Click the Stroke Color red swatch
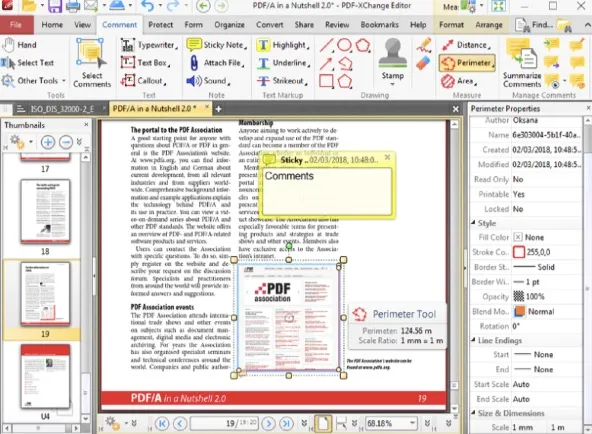This screenshot has height=434, width=592. tap(519, 252)
